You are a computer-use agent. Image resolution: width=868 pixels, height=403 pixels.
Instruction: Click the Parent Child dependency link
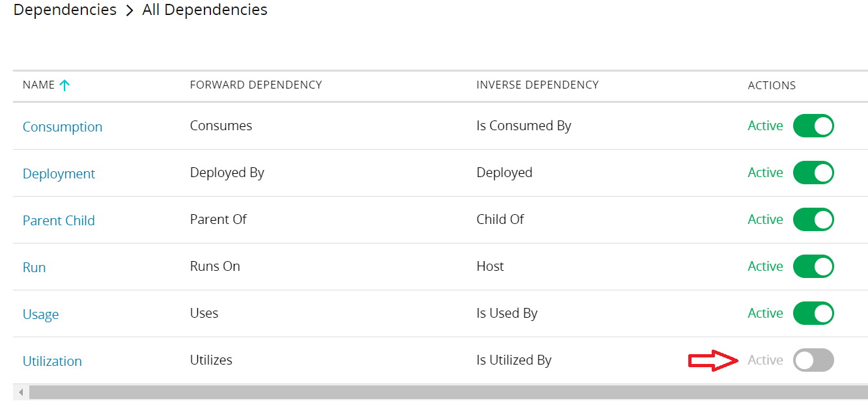(59, 221)
